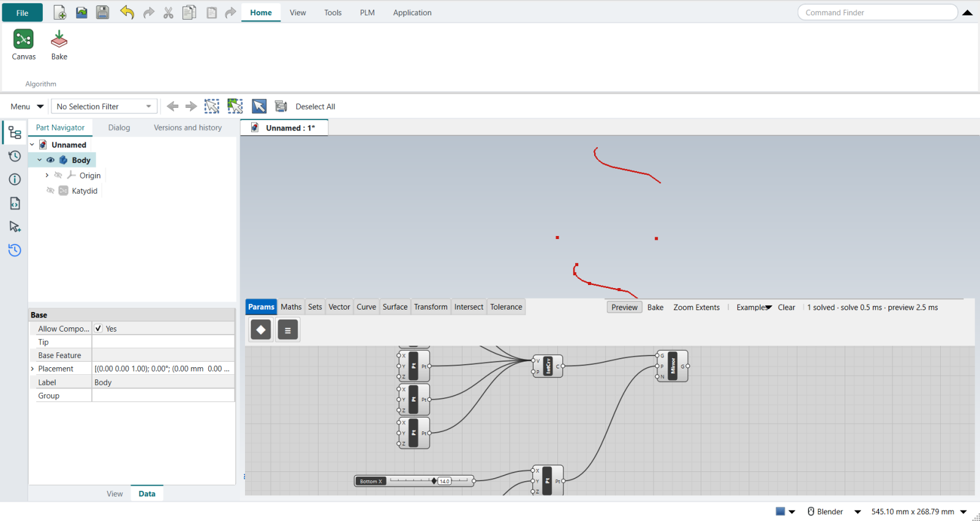Click the copy icon in top toolbar
The image size is (980, 521).
189,12
